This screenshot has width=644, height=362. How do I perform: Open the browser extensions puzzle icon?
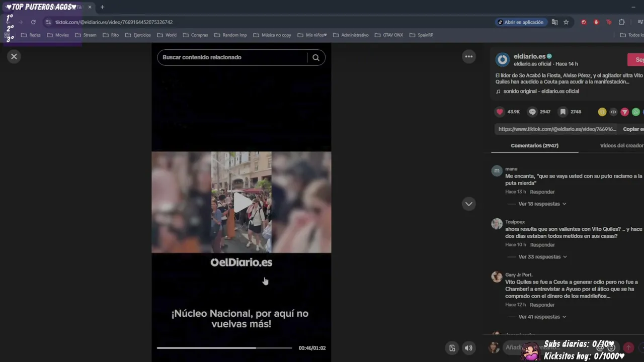(x=622, y=22)
